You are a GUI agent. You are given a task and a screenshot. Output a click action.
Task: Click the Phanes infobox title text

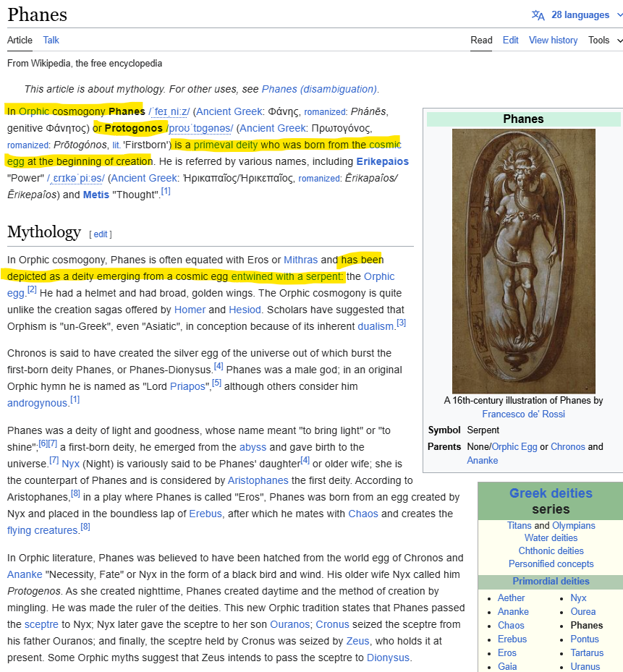(523, 119)
